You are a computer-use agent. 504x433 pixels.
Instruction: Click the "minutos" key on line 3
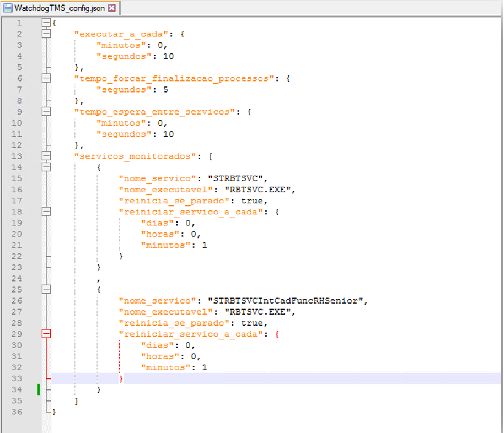[121, 45]
